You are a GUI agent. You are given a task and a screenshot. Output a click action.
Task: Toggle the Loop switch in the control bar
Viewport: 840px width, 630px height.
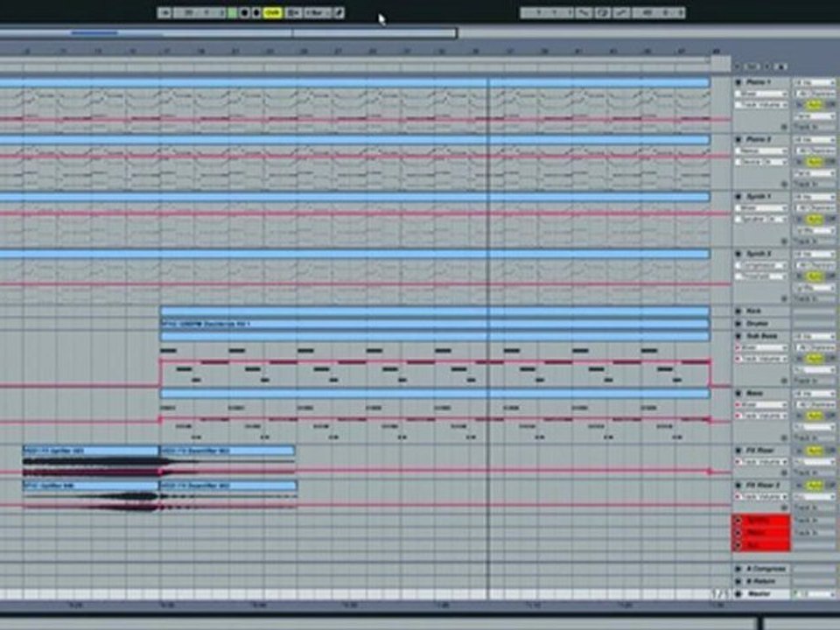coord(602,13)
